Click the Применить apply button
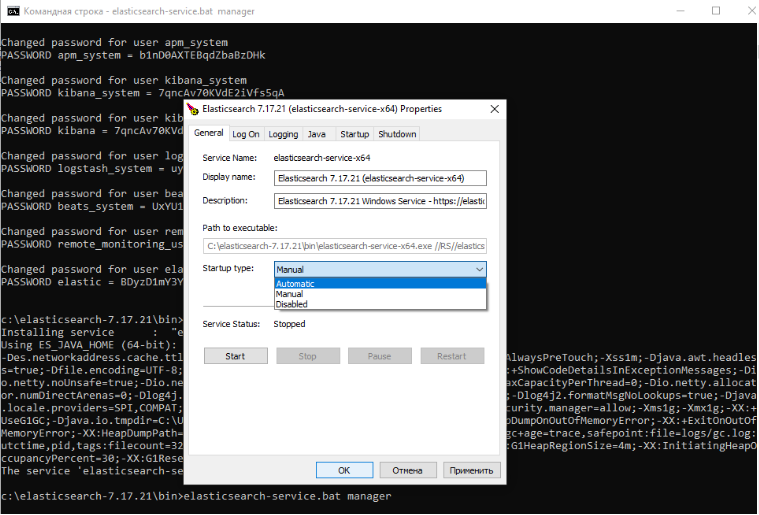The width and height of the screenshot is (759, 515). 471,470
